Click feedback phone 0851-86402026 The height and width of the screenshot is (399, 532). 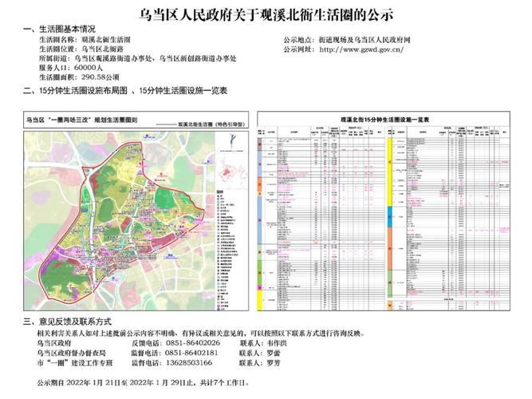pyautogui.click(x=192, y=343)
